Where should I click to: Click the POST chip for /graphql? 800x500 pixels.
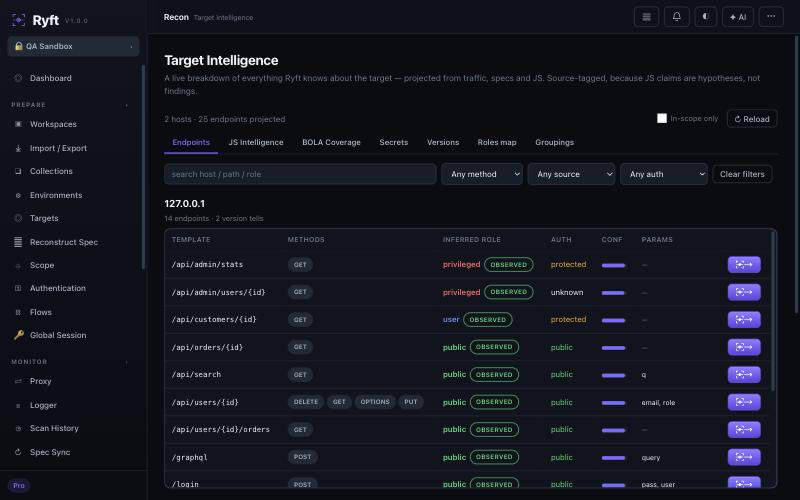(x=302, y=457)
